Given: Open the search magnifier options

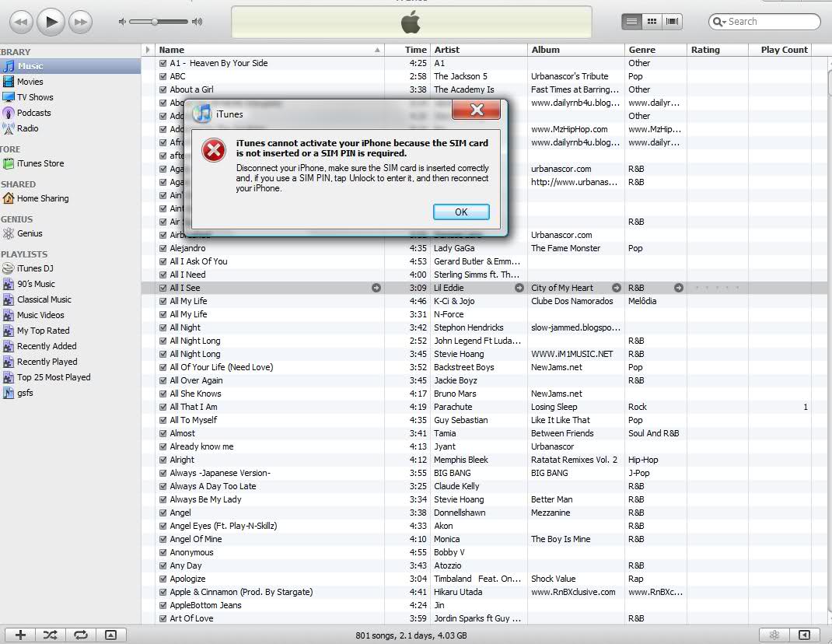Looking at the screenshot, I should coord(719,22).
